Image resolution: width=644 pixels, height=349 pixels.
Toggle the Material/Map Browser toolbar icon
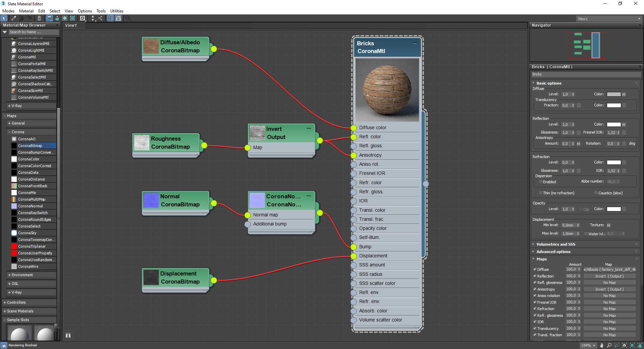pyautogui.click(x=110, y=18)
